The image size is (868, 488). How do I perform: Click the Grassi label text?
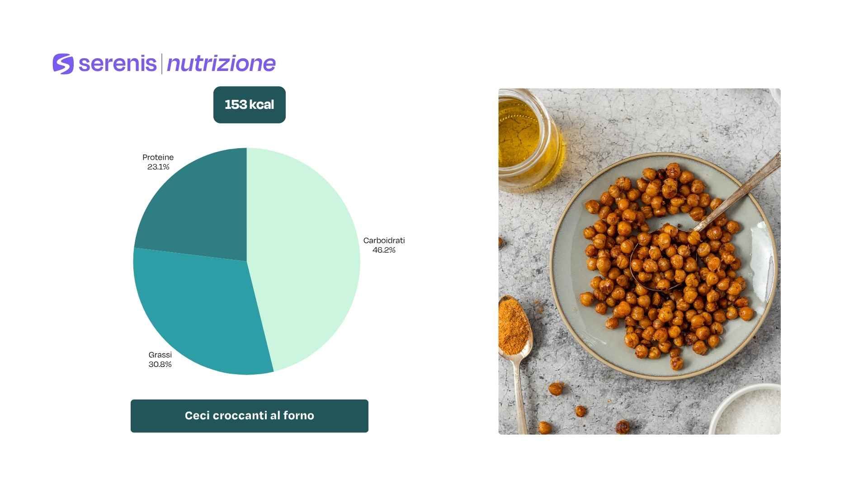(x=160, y=355)
